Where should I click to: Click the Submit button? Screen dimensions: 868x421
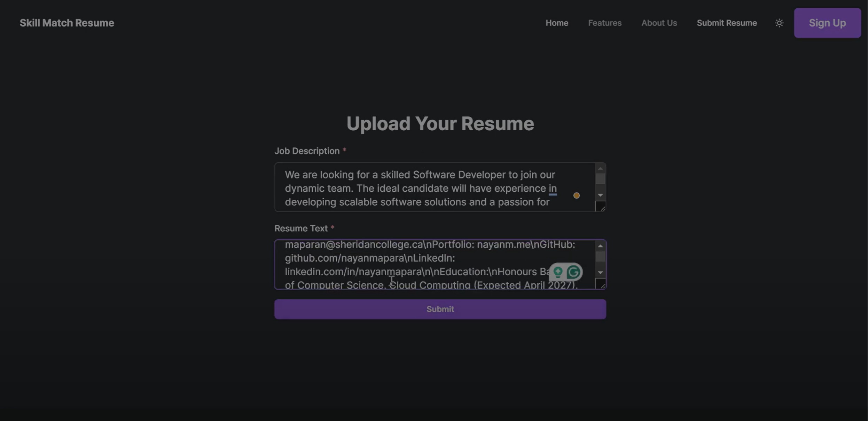pyautogui.click(x=440, y=309)
